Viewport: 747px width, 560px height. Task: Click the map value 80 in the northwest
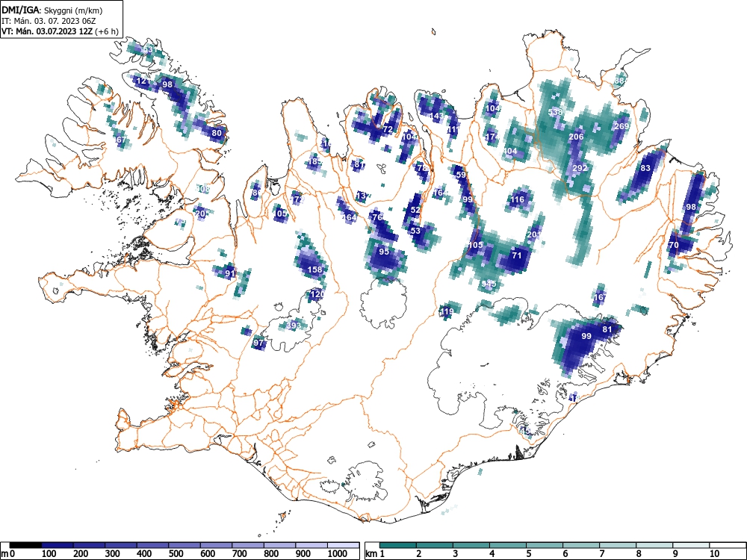click(x=217, y=134)
